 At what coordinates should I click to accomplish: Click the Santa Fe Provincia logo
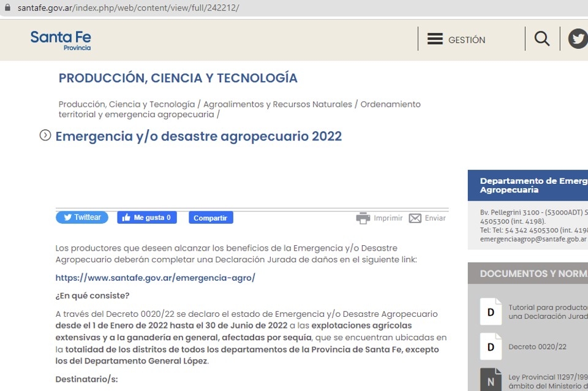tap(61, 40)
